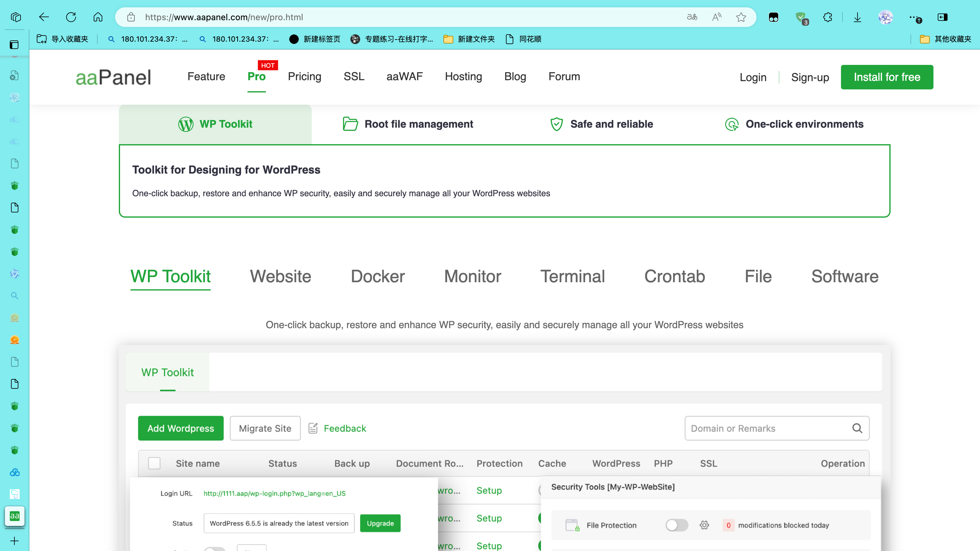This screenshot has height=551, width=980.
Task: Add this page to favorites with the star
Action: (x=741, y=17)
